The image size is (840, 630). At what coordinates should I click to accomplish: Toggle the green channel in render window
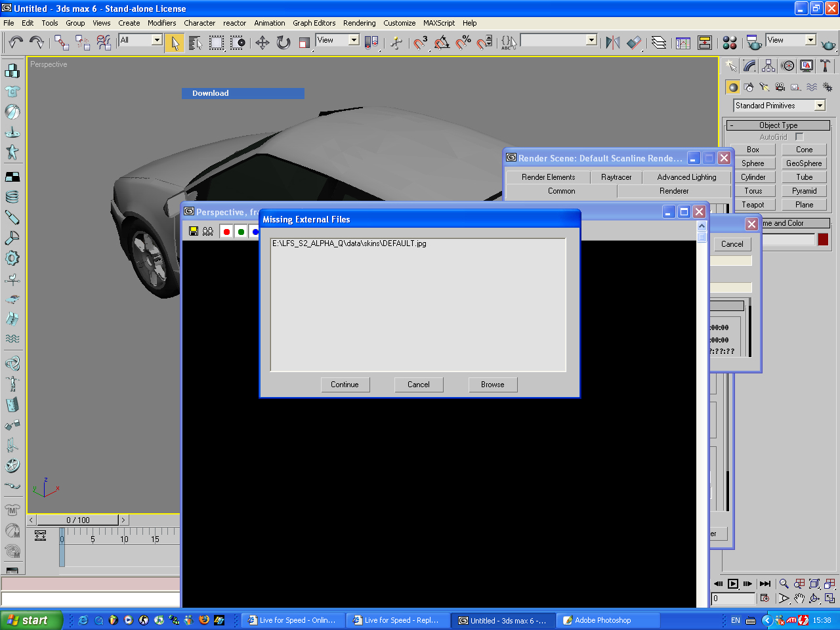(241, 232)
